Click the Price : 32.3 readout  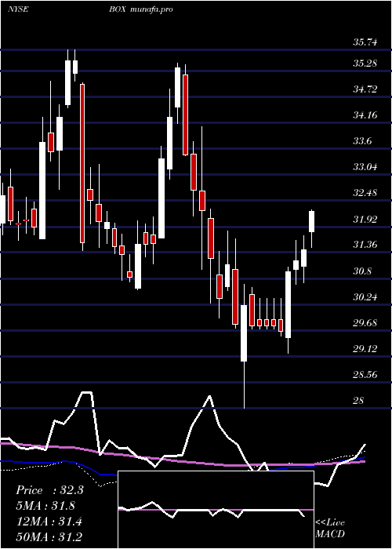click(49, 490)
